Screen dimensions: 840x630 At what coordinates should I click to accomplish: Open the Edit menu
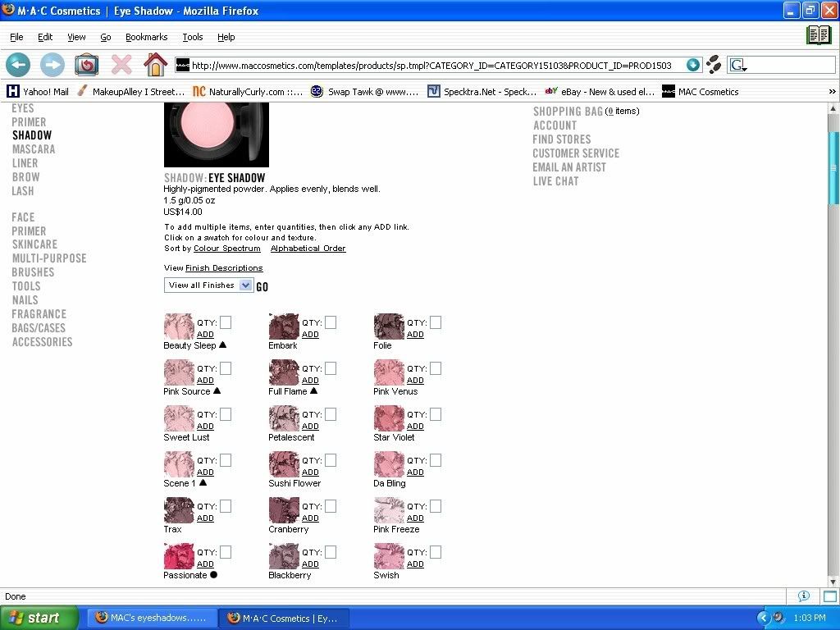[45, 37]
